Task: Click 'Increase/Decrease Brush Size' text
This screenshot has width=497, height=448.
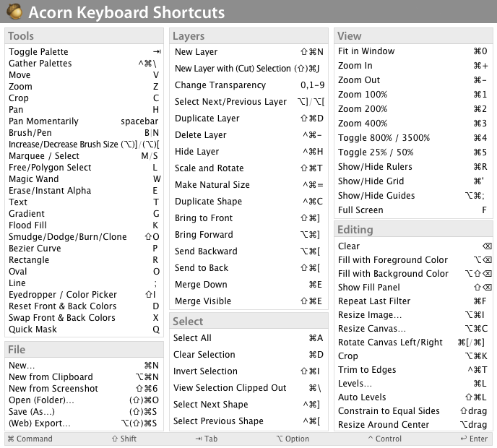Action: (x=64, y=145)
